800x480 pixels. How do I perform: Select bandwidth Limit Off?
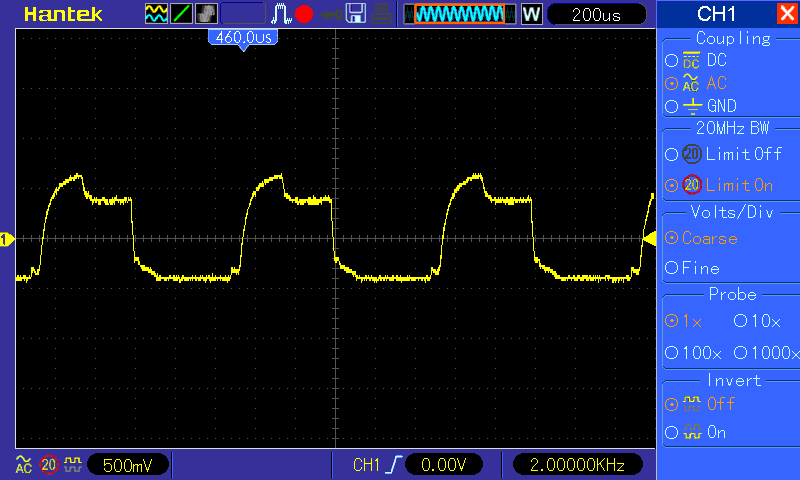723,154
